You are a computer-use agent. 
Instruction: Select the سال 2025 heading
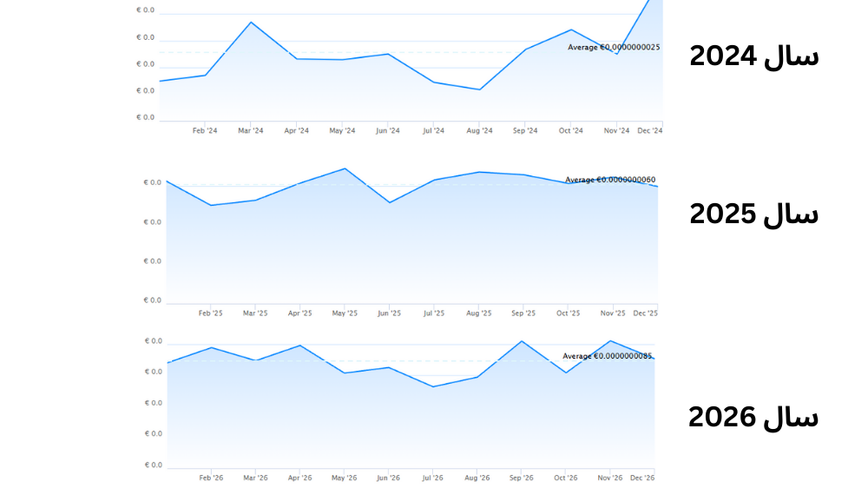tap(753, 214)
